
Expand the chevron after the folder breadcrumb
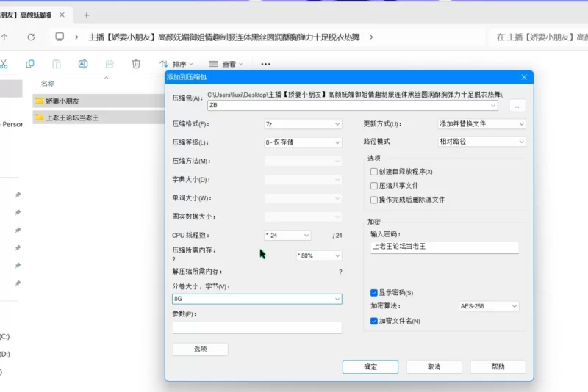(371, 37)
